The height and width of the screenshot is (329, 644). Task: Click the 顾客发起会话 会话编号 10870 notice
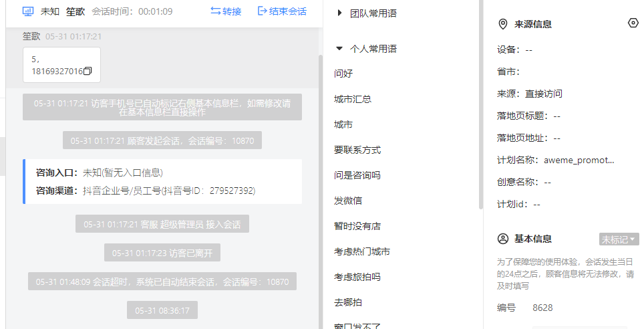[x=162, y=140]
